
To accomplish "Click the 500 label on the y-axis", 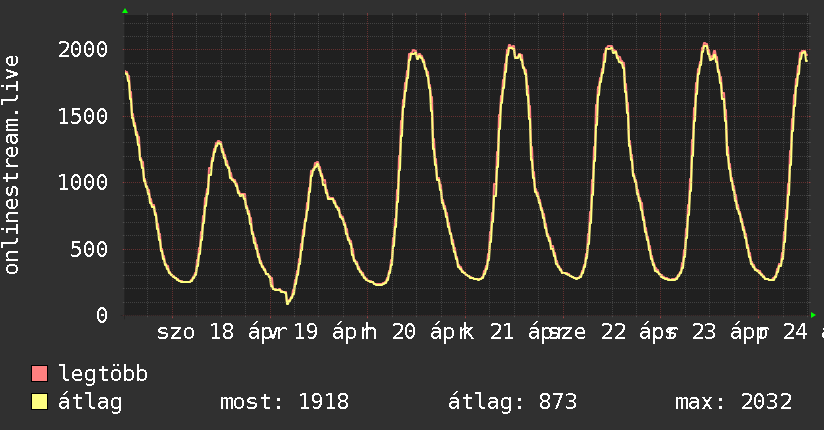I will tap(90, 249).
